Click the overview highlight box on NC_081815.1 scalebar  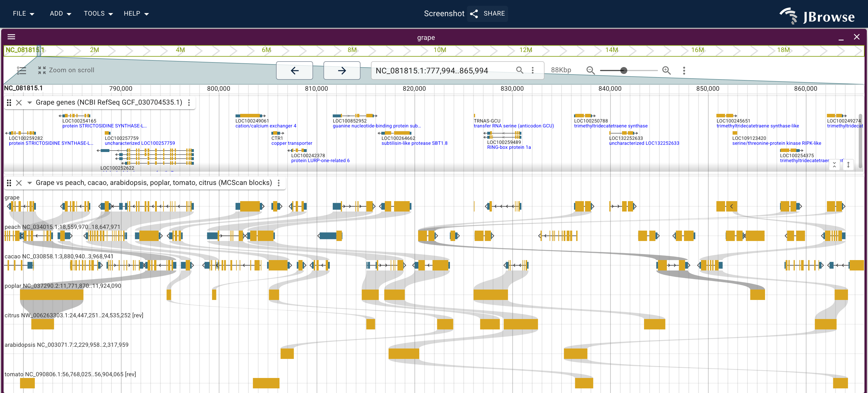point(39,51)
